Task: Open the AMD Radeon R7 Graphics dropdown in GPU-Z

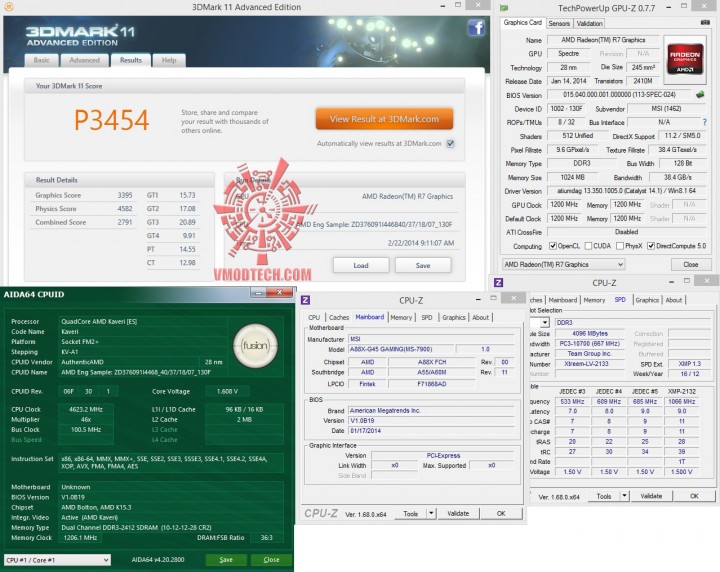Action: 563,264
